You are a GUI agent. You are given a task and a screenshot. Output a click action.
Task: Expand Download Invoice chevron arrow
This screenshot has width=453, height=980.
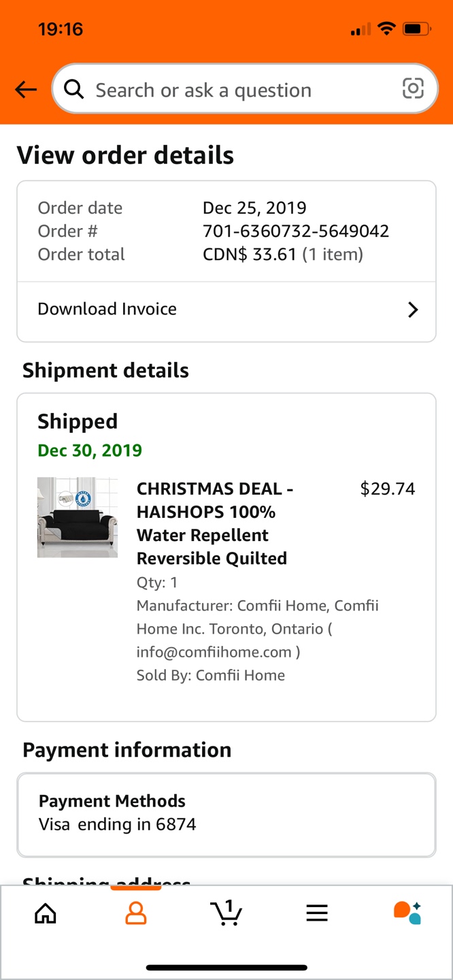pos(413,310)
